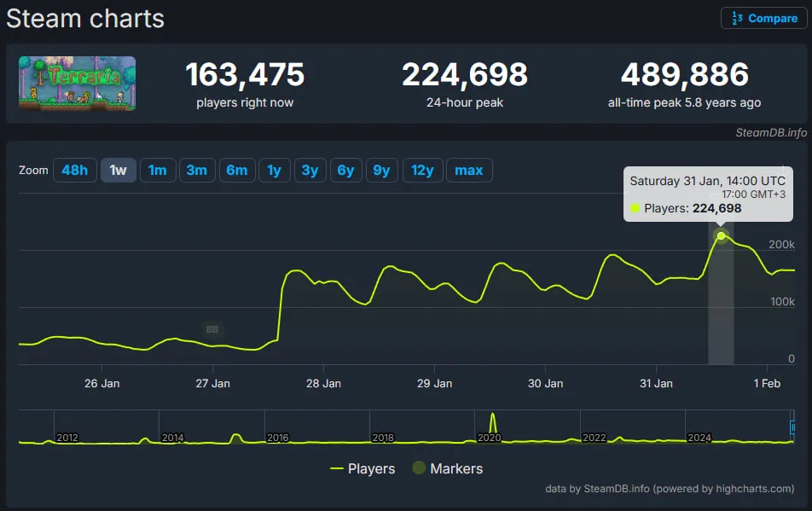Toggle the Markers series in legend
The width and height of the screenshot is (812, 511).
click(448, 468)
